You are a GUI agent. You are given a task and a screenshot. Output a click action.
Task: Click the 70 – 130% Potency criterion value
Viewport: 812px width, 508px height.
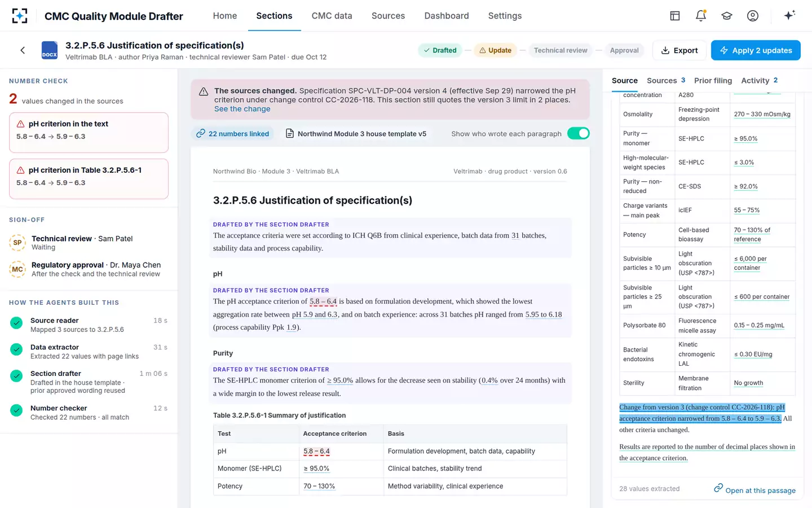tap(319, 486)
